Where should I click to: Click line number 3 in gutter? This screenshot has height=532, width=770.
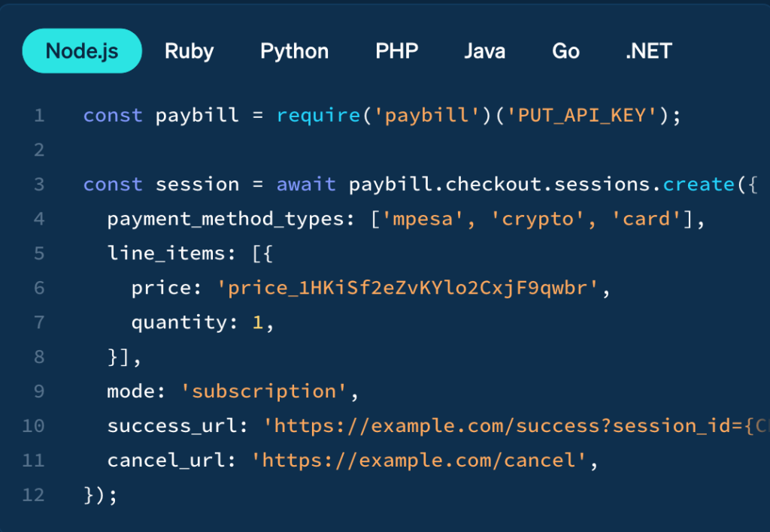click(x=39, y=185)
